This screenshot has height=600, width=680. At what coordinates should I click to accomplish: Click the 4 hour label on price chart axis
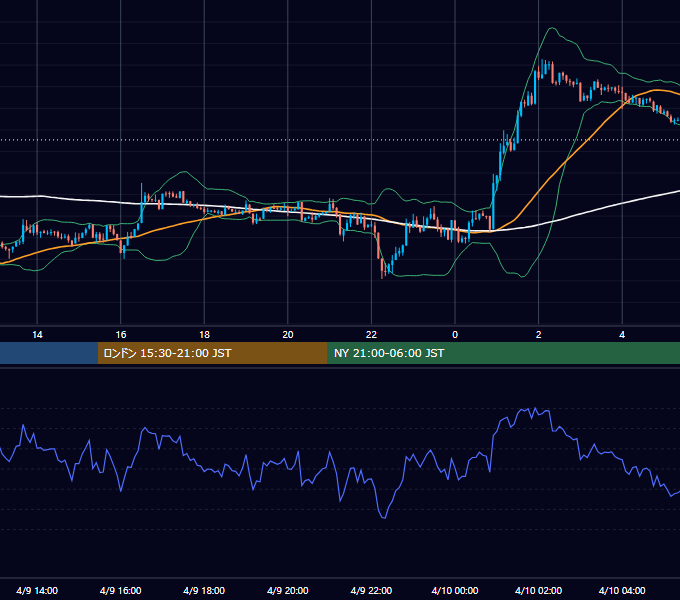point(622,335)
